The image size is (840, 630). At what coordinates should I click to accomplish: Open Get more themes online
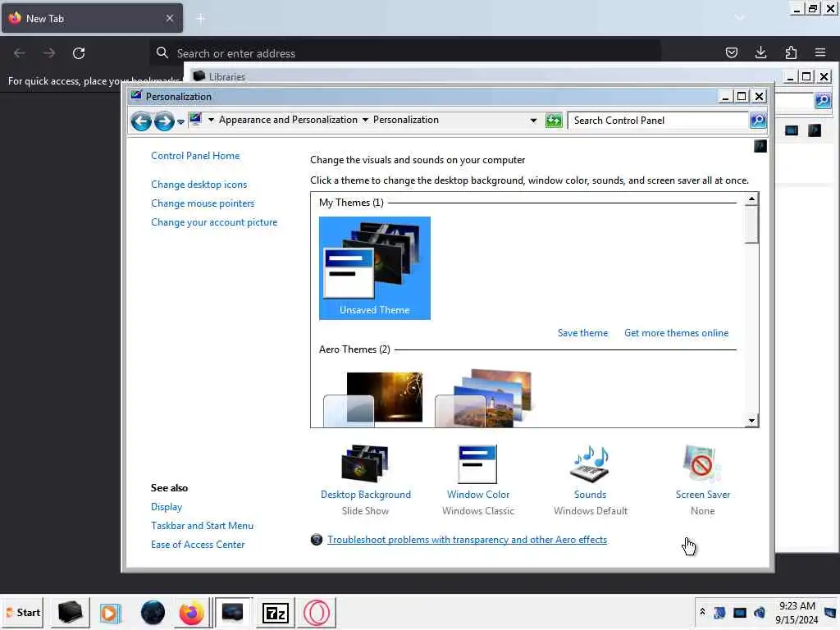676,333
